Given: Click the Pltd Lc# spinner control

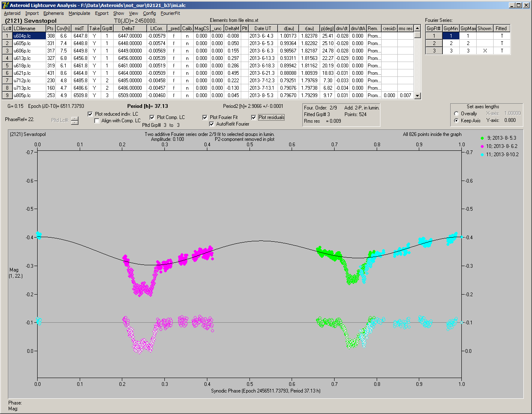Looking at the screenshot, I should point(74,120).
